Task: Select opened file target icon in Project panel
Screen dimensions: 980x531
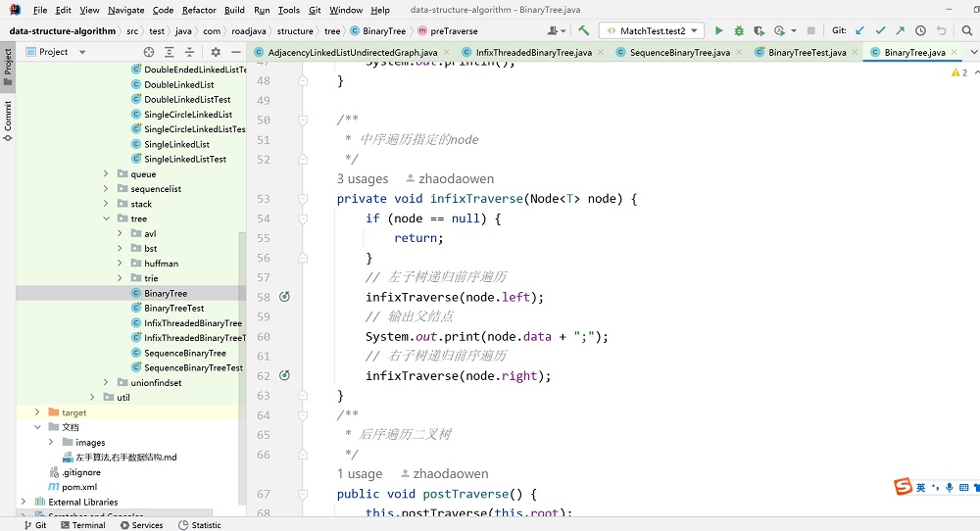Action: click(149, 52)
